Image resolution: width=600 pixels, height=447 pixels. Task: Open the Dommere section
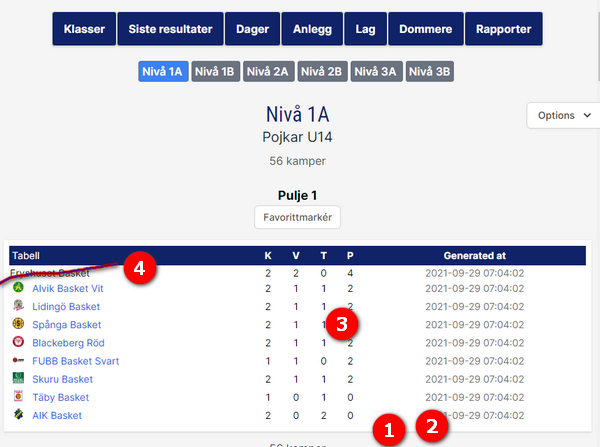pos(426,29)
